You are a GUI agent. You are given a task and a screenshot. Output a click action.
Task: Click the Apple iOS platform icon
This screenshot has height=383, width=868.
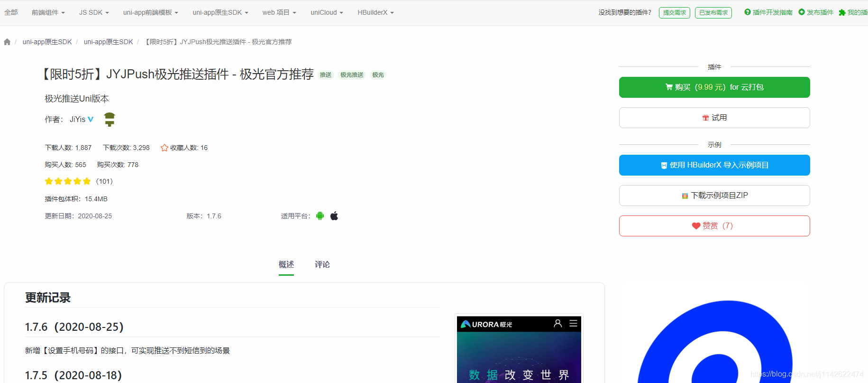(334, 216)
